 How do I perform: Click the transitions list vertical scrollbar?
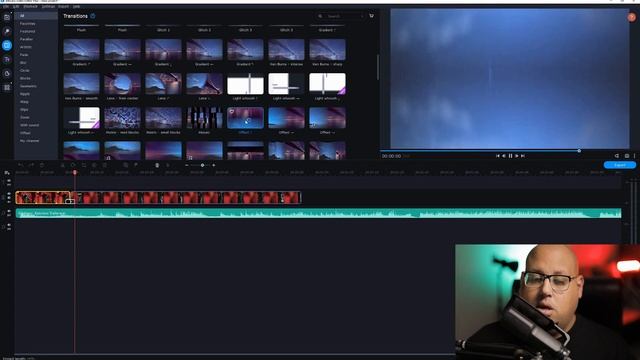[378, 67]
